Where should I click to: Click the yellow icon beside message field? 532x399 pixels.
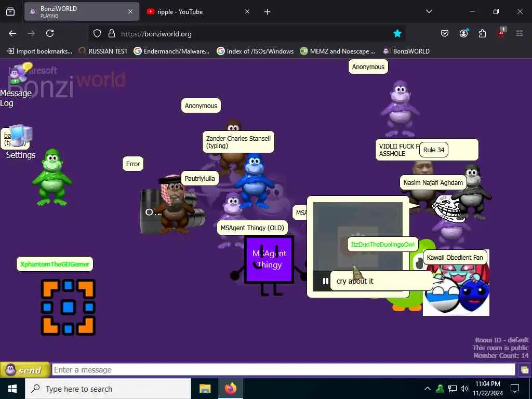[524, 370]
